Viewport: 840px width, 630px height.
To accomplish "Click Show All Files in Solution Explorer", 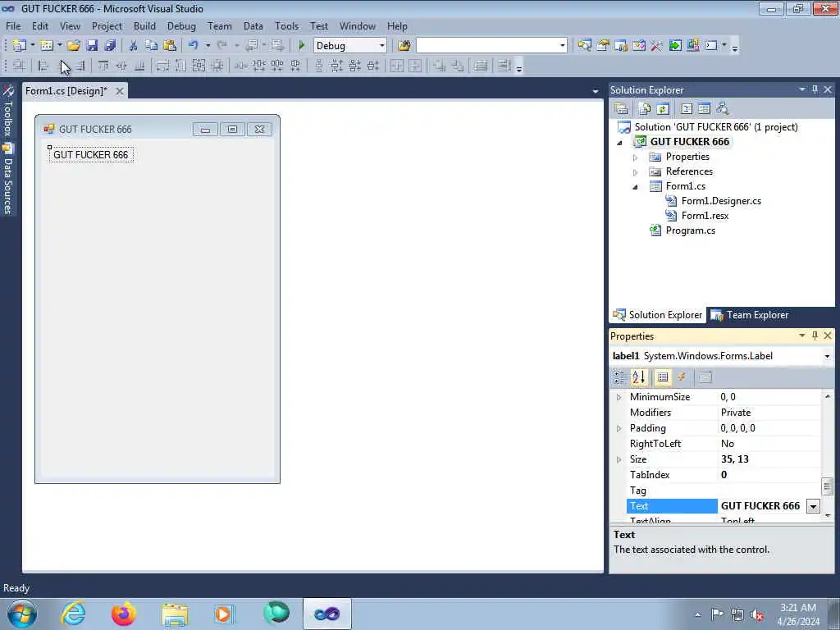I will 645,109.
